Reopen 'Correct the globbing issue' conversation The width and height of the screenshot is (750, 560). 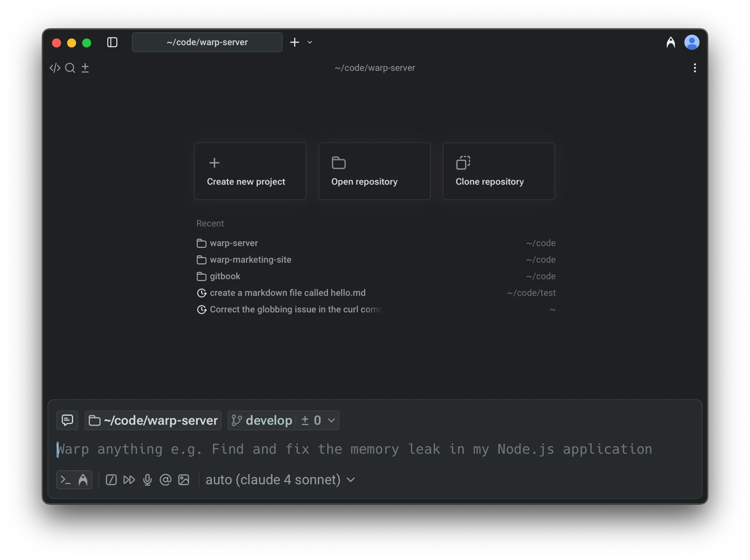(x=376, y=309)
